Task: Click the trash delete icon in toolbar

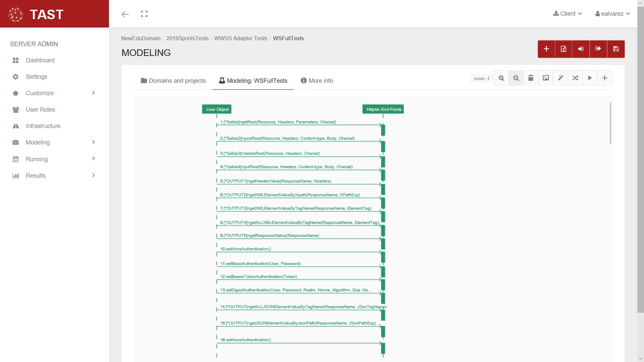Action: point(531,78)
